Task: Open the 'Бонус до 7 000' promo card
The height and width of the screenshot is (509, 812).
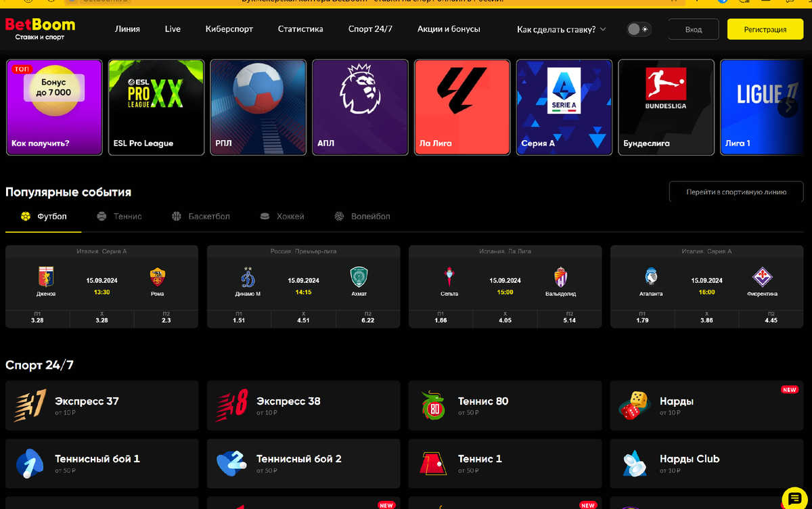Action: click(x=54, y=107)
